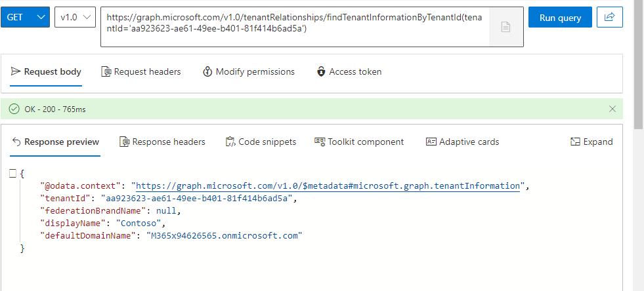Click the OK - 200 - 765ms status text
Image resolution: width=644 pixels, height=291 pixels.
pos(55,109)
